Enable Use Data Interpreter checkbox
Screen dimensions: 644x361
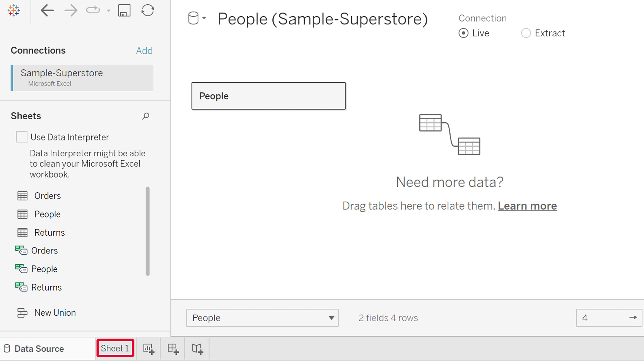(22, 137)
